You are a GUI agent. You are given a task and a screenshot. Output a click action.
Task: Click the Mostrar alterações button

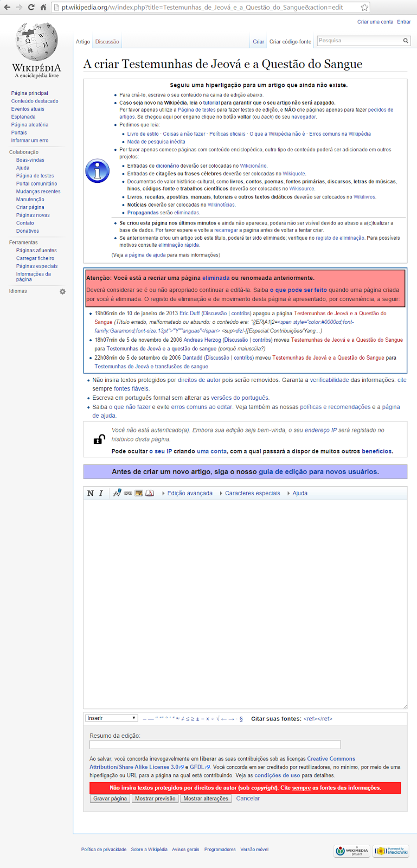pos(206,799)
